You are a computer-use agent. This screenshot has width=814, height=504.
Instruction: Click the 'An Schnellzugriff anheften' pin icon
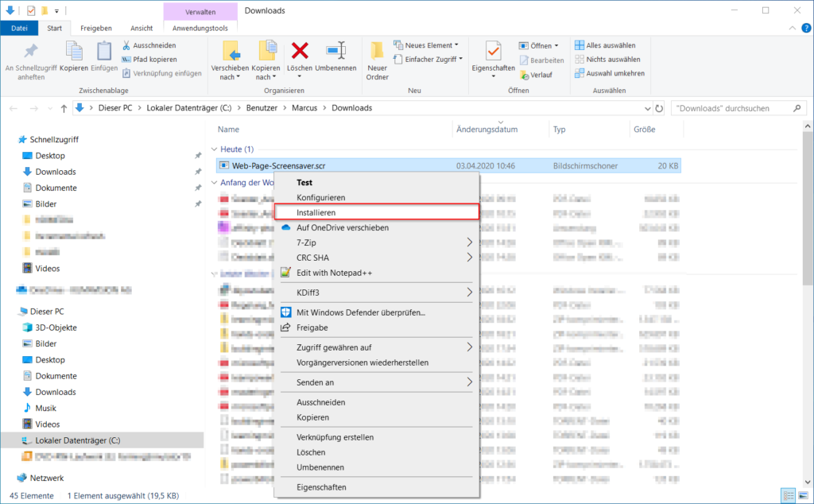31,52
